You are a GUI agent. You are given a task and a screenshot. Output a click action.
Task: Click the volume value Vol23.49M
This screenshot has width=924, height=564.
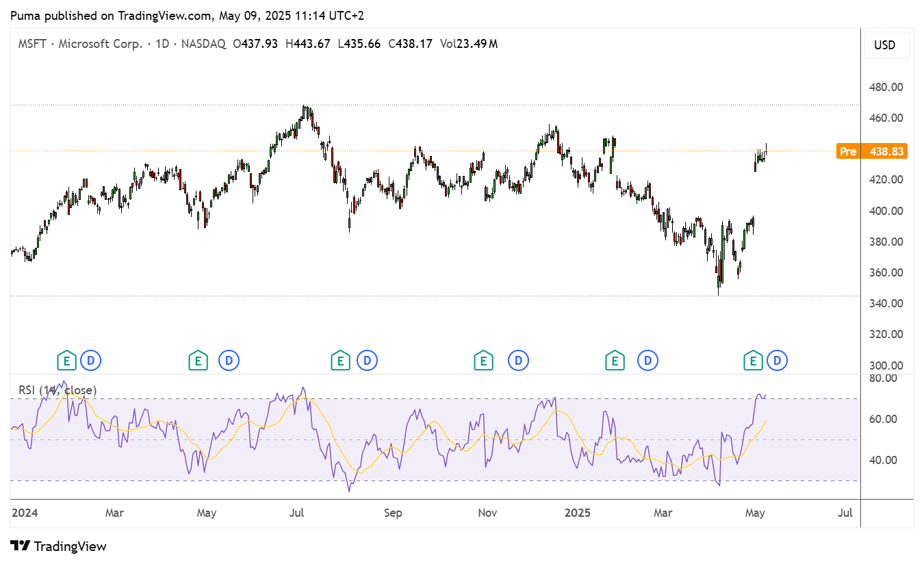pos(469,44)
